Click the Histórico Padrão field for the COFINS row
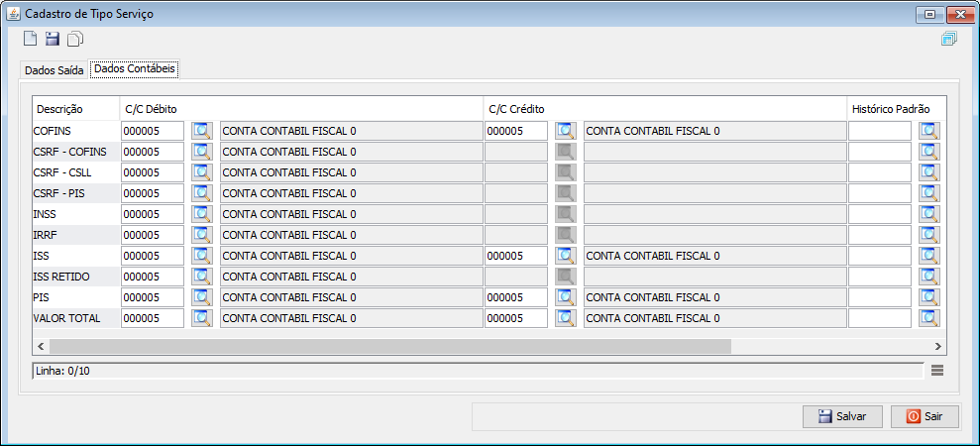Screen dimensions: 980x446 880,131
